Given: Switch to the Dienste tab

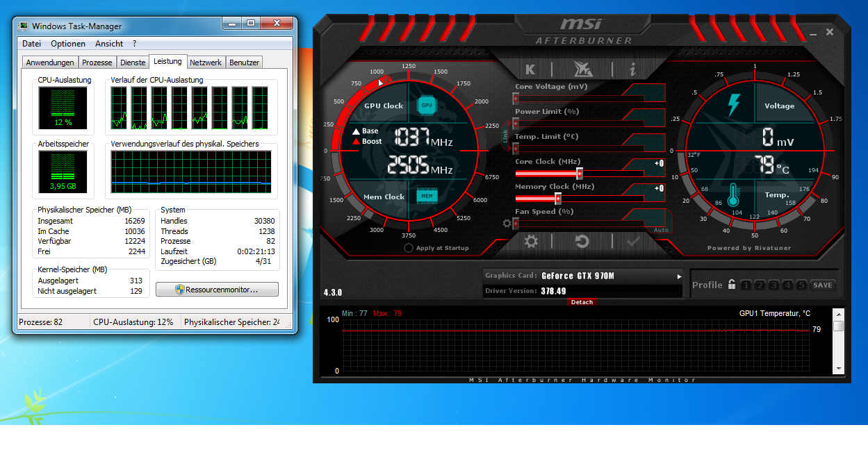Looking at the screenshot, I should point(133,62).
